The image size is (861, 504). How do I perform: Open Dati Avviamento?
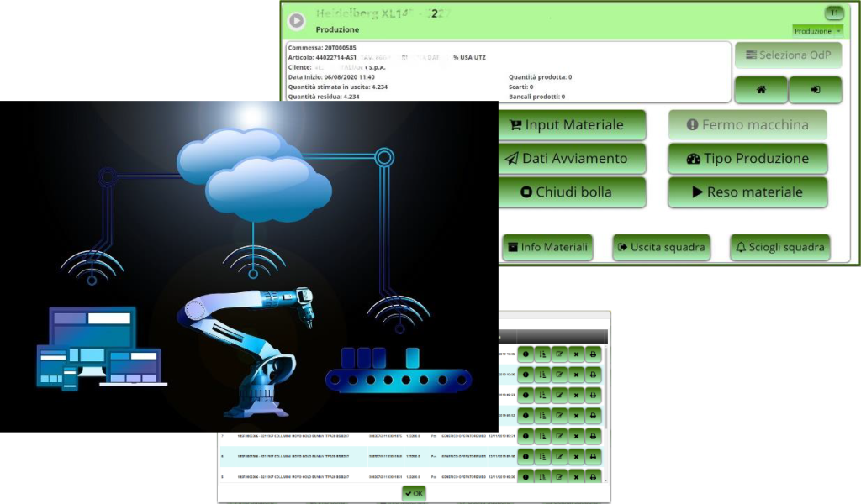pyautogui.click(x=573, y=159)
